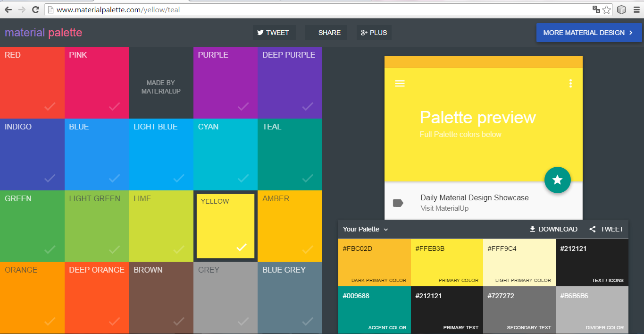The width and height of the screenshot is (644, 334).
Task: Click the three-dot overflow icon in preview
Action: [x=570, y=84]
